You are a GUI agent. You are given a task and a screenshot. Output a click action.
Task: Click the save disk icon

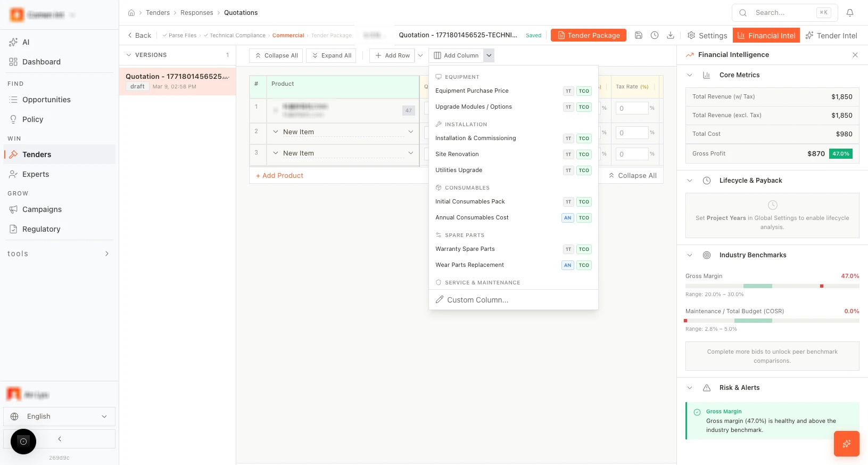coord(639,35)
